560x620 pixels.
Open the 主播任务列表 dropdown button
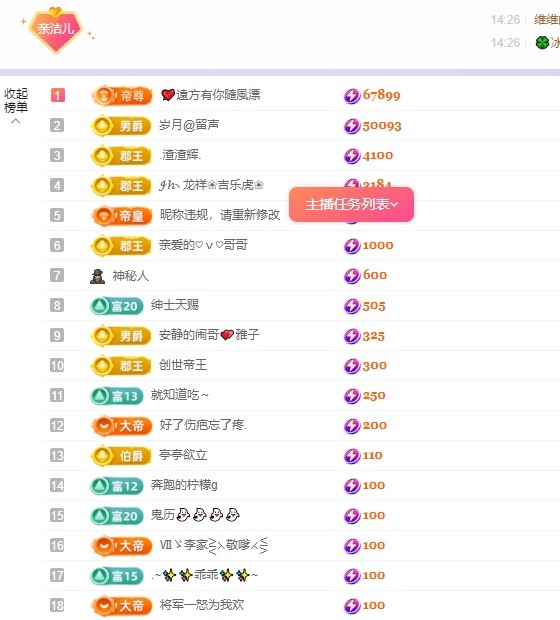pos(351,204)
